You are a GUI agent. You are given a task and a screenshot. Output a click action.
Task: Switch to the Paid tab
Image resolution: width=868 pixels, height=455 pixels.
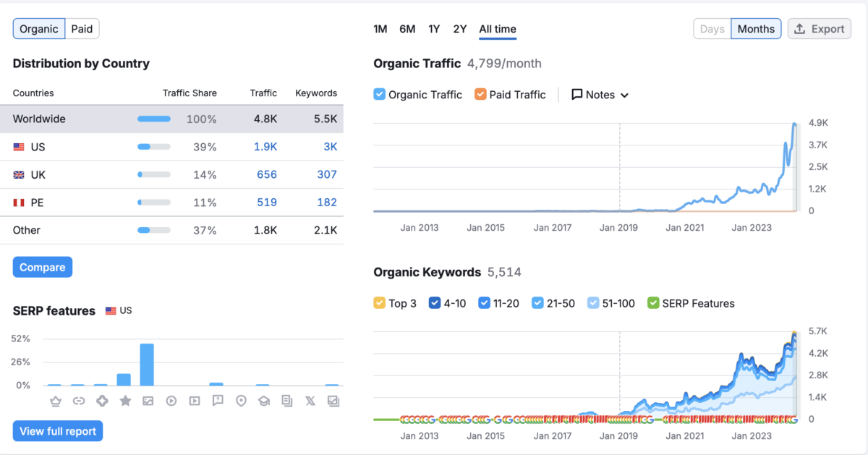(82, 29)
